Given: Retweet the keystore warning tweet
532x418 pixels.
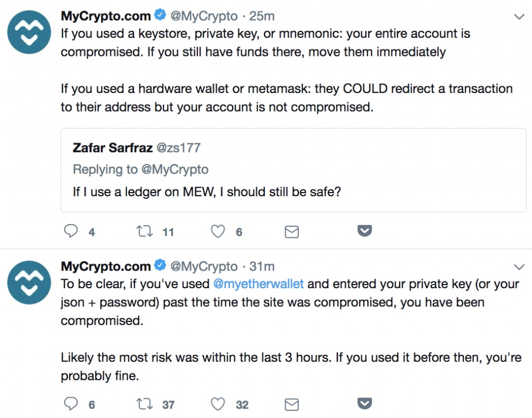Looking at the screenshot, I should point(144,231).
